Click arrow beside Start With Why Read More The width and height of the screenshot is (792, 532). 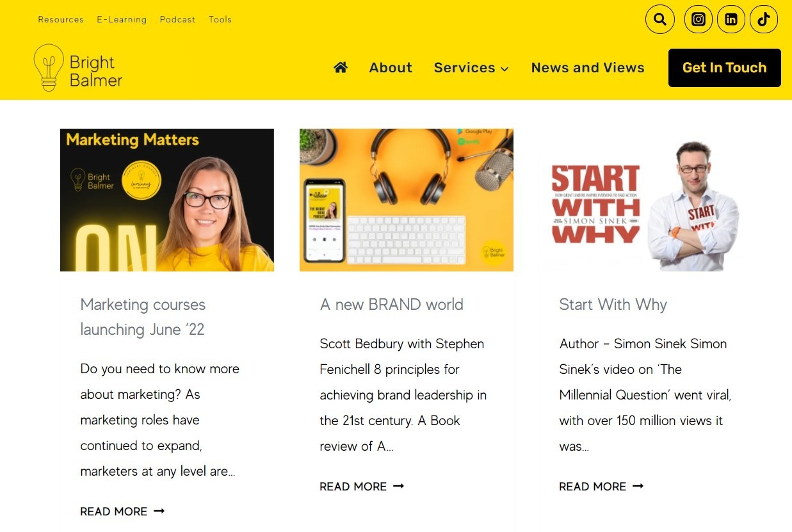[638, 487]
